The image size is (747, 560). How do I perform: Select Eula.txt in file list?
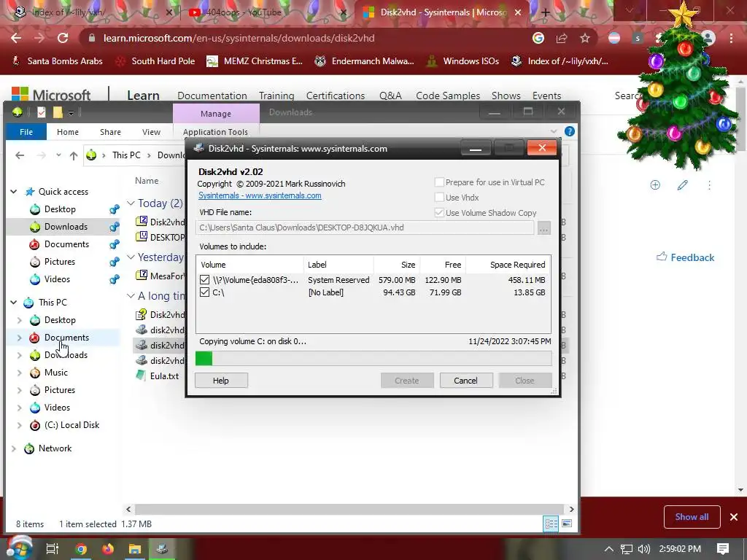coord(158,376)
